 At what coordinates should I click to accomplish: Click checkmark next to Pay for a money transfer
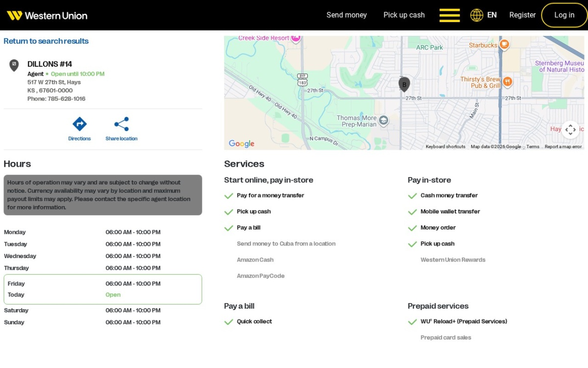point(228,196)
